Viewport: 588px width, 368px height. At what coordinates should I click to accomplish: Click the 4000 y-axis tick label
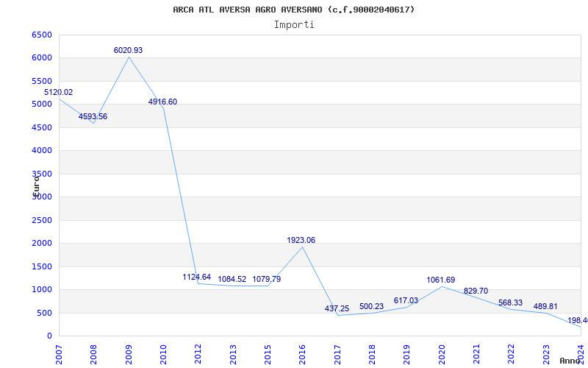click(x=42, y=151)
